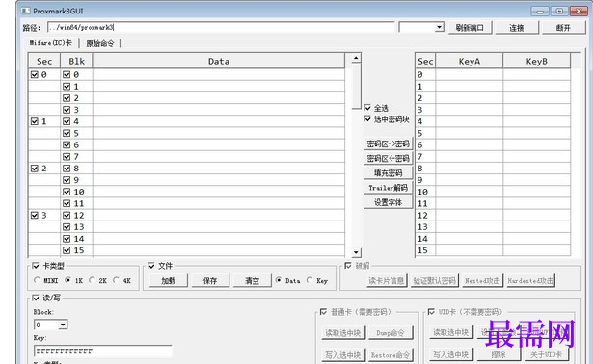Select the 1K card type radio
Screen dimensions: 593x364
point(68,280)
